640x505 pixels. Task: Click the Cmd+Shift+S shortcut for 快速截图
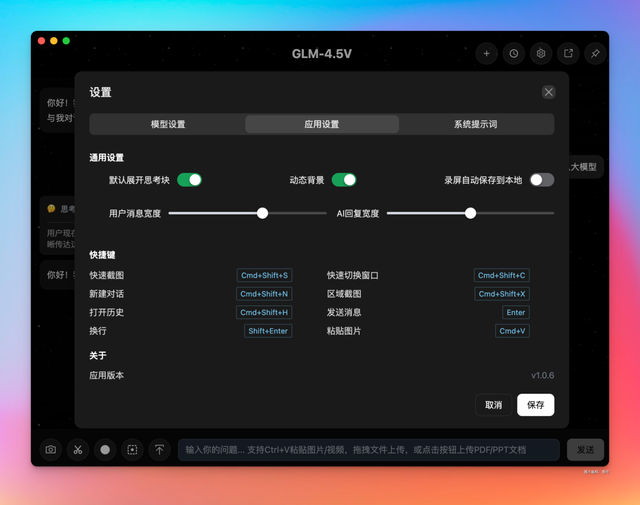264,275
